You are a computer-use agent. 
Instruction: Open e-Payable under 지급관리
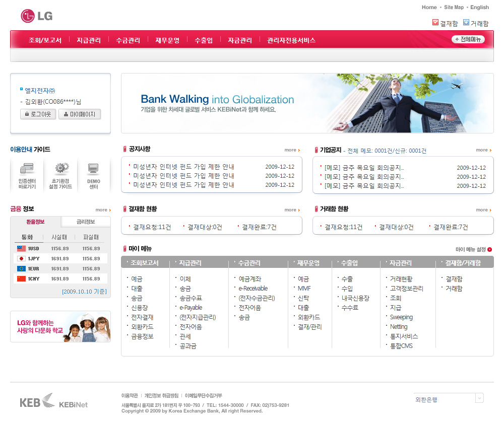[x=191, y=308]
